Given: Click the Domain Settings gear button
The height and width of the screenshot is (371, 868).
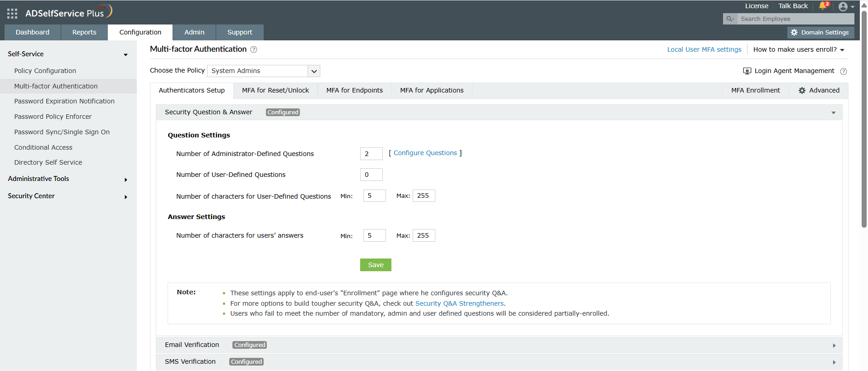Looking at the screenshot, I should [821, 33].
